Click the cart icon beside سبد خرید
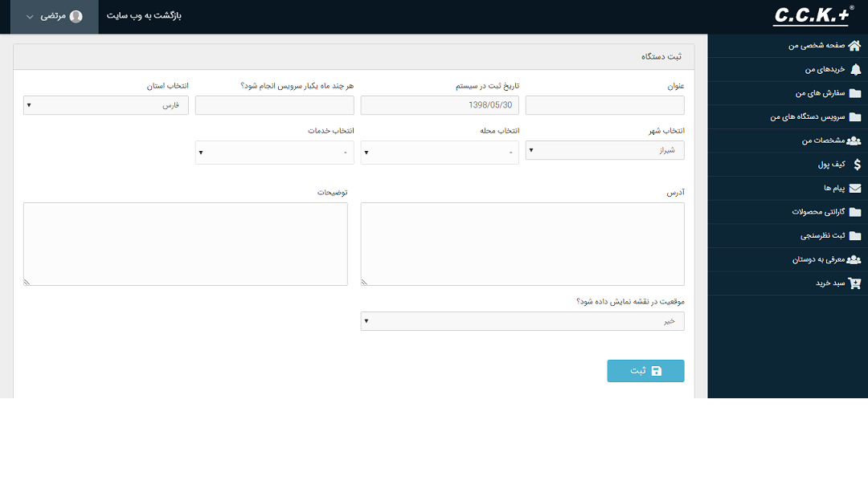 coord(854,283)
